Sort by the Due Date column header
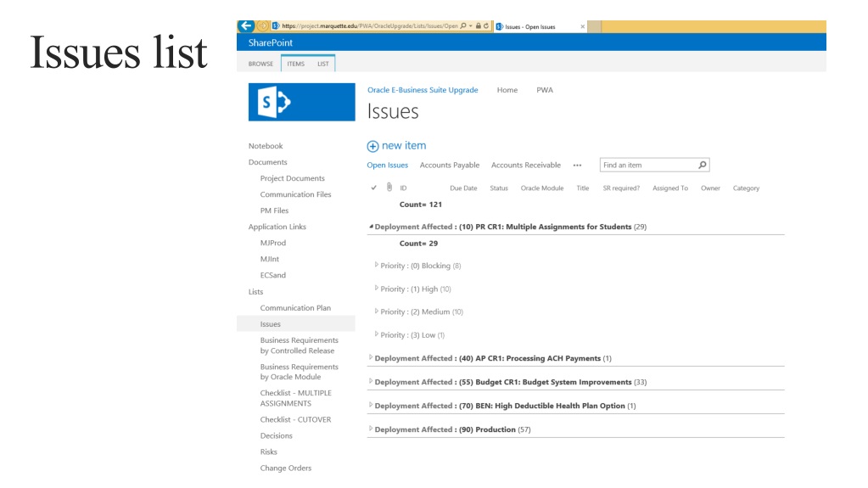The width and height of the screenshot is (868, 488). pyautogui.click(x=463, y=188)
